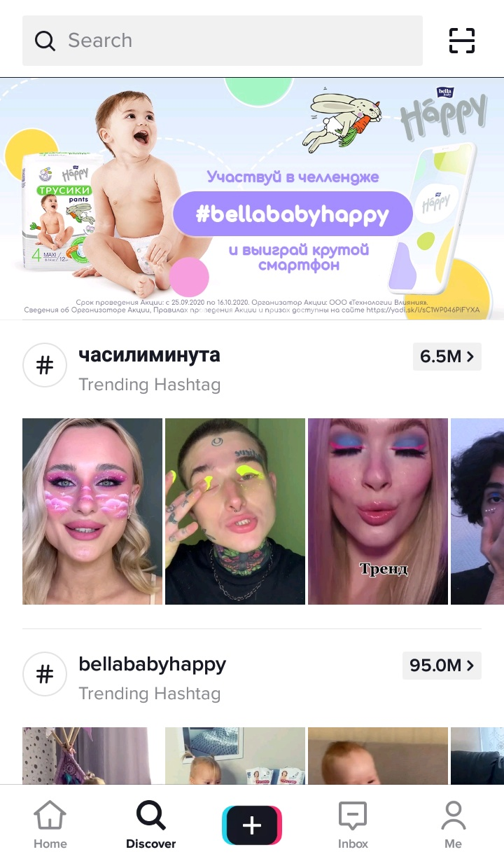Screen dimensions: 504x866
Task: Open the #bellababyhappy banner ad
Action: pos(252,199)
